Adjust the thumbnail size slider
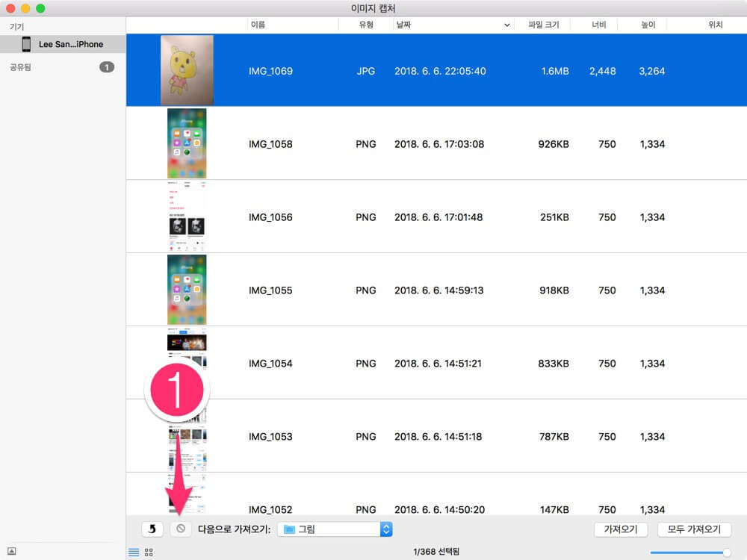This screenshot has height=560, width=747. [690, 553]
